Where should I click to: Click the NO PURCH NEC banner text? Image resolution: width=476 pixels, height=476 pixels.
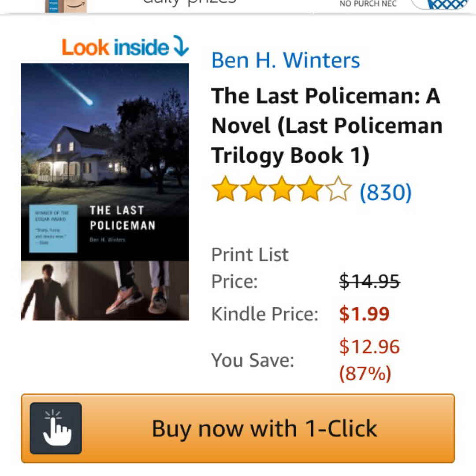click(368, 4)
